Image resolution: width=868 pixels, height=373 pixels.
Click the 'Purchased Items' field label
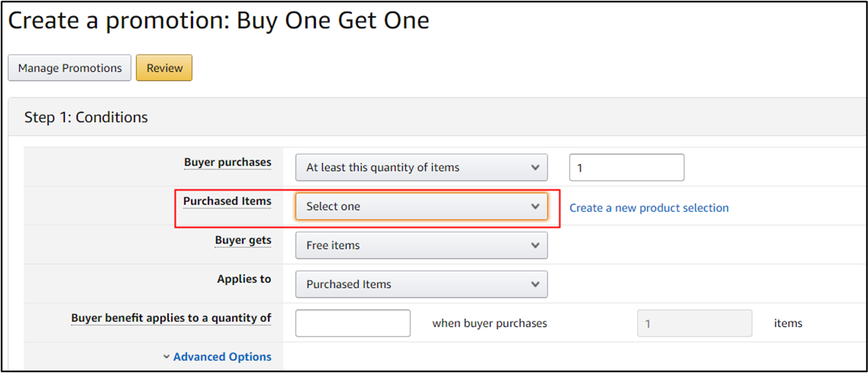227,201
